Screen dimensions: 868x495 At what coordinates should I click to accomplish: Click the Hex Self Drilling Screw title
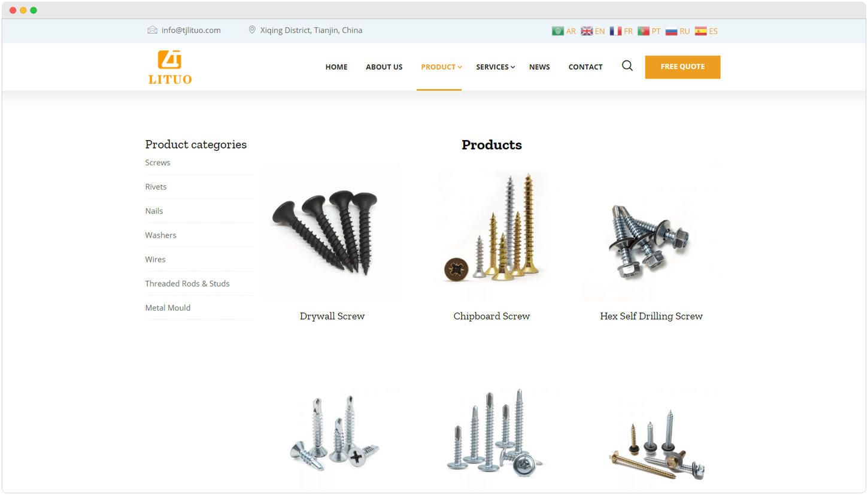click(651, 316)
